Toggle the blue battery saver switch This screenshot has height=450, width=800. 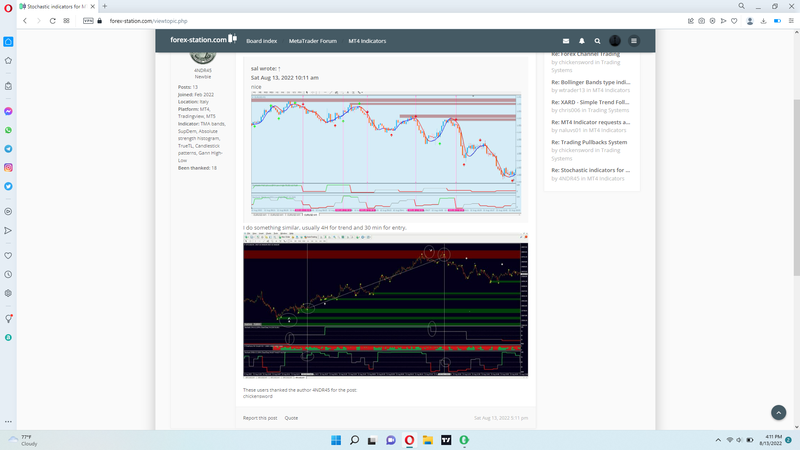click(x=778, y=21)
